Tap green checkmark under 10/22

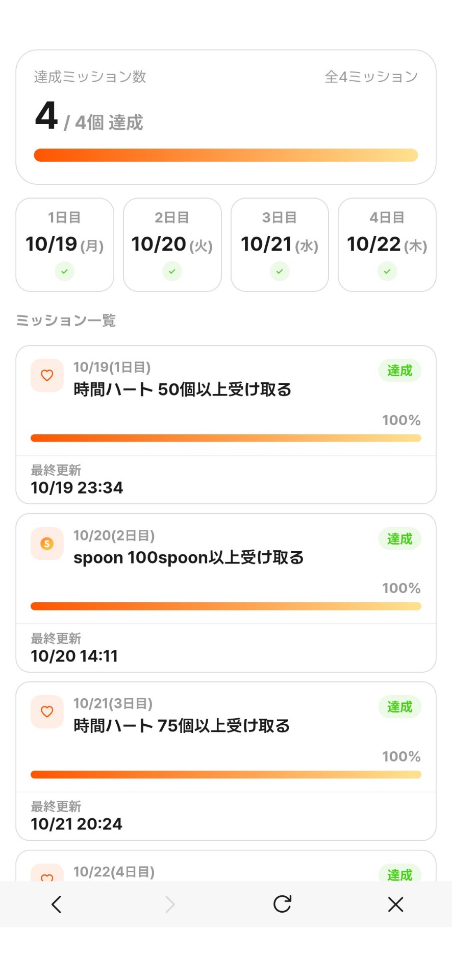pyautogui.click(x=387, y=271)
